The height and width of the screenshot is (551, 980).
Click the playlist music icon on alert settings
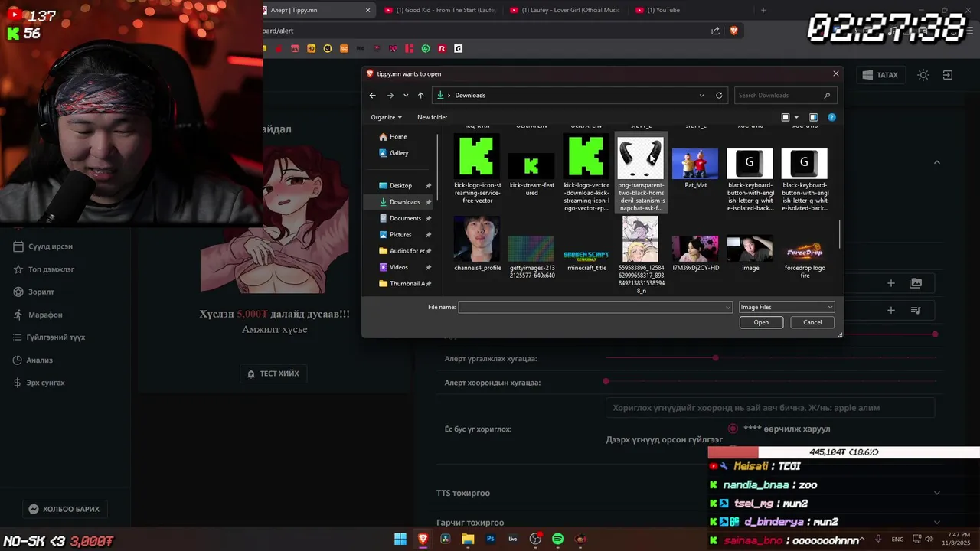[x=916, y=310]
